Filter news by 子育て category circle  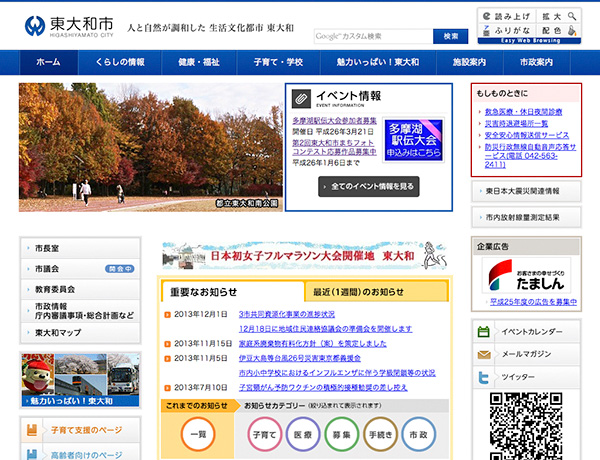264,436
